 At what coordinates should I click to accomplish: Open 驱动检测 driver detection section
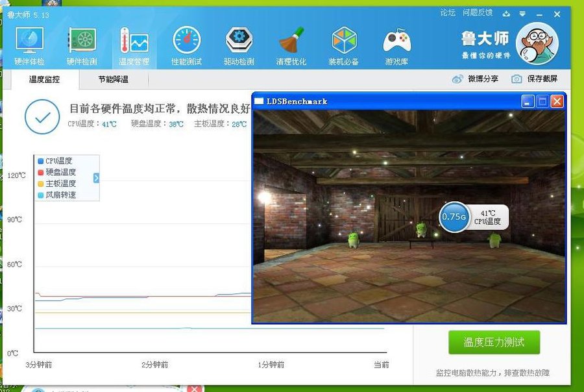(x=239, y=45)
